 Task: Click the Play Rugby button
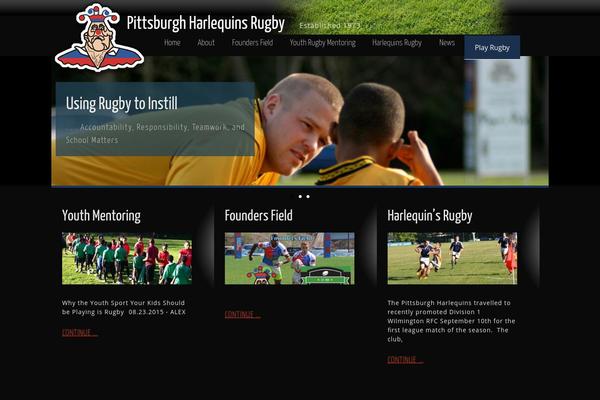(x=492, y=47)
